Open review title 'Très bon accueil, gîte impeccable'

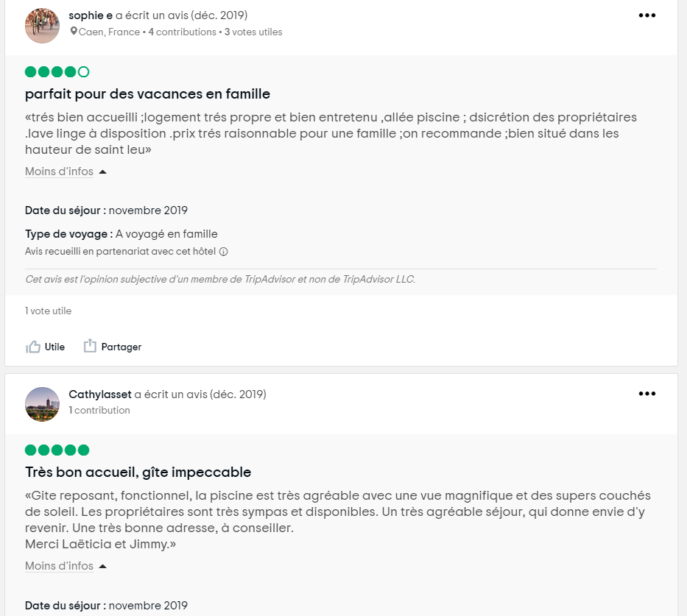pos(138,472)
